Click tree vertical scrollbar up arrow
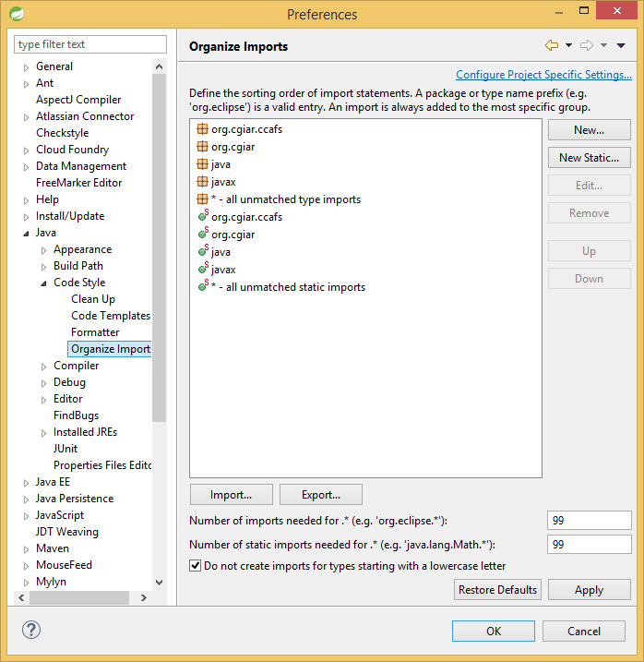 159,66
